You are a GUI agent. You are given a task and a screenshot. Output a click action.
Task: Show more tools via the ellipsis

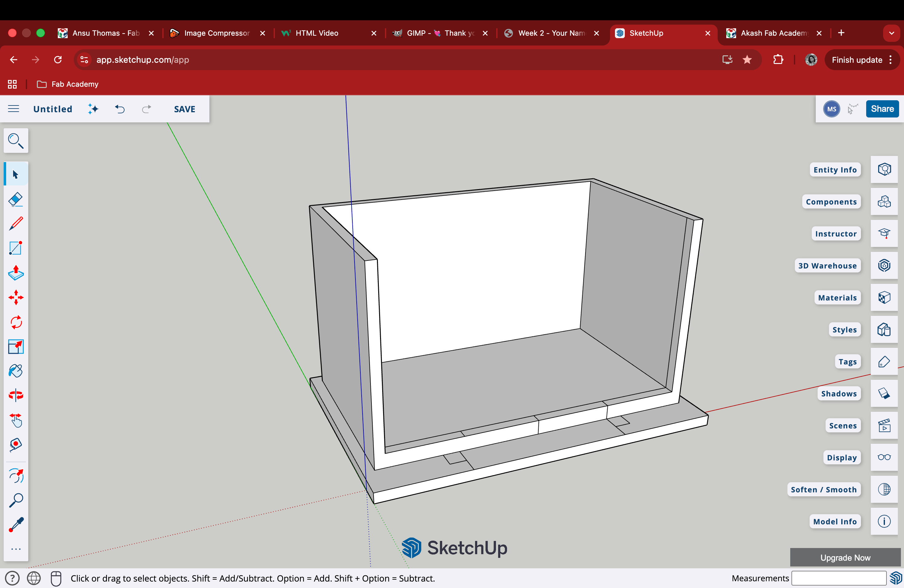pos(16,549)
